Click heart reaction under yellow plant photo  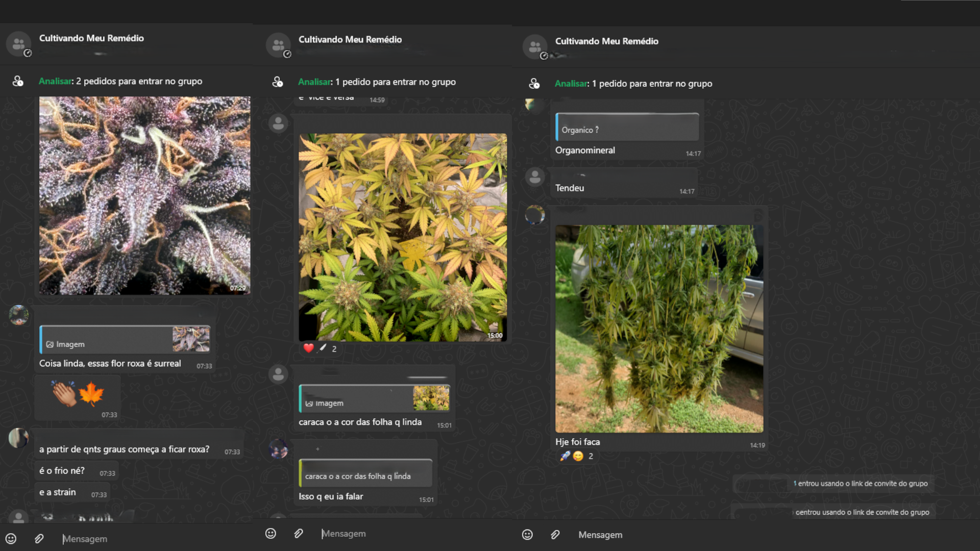click(308, 348)
